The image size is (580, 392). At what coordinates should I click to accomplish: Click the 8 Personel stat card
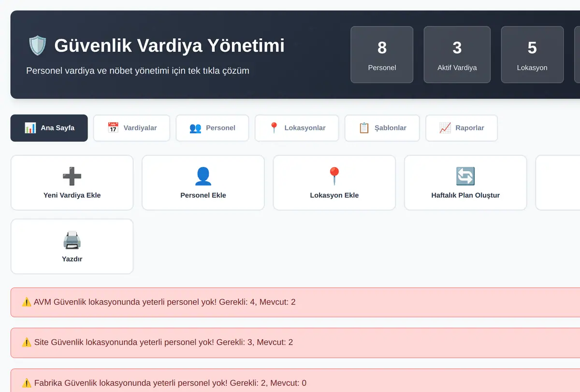[382, 55]
